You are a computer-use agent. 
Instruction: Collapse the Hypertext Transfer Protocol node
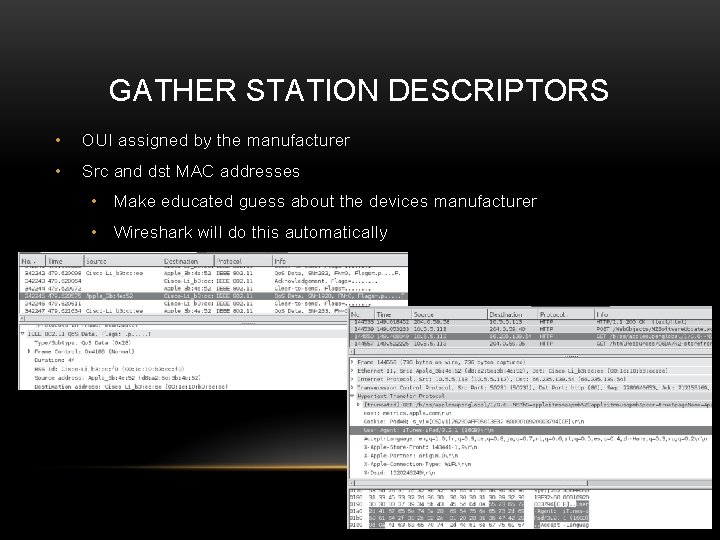353,396
